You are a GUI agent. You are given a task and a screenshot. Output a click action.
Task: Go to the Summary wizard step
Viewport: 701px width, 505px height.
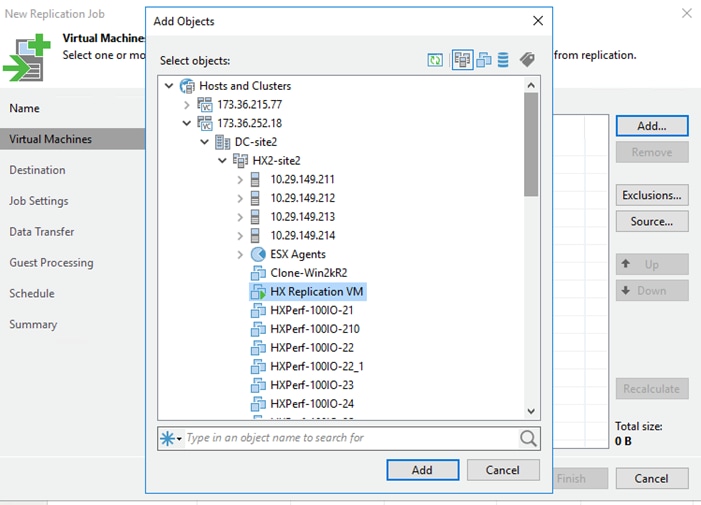click(x=33, y=324)
